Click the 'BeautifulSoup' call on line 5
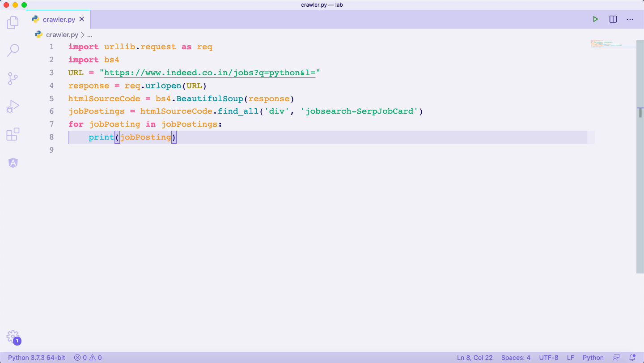Viewport: 644px width, 363px height. (x=210, y=98)
